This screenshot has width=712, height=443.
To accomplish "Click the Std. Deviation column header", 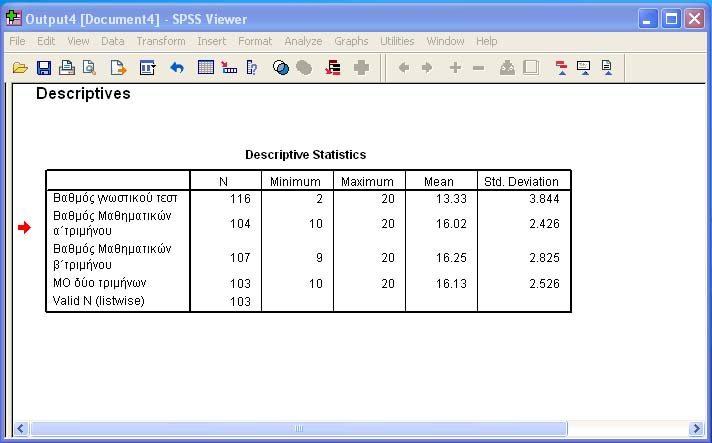I will (x=521, y=182).
